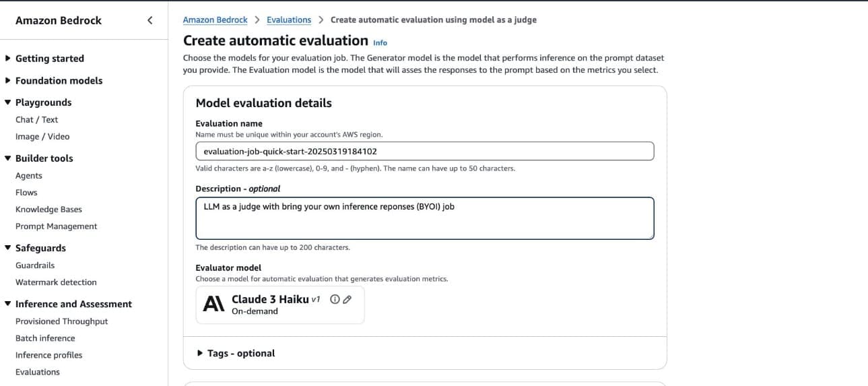Open the Info link beside the heading
Viewport: 868px width, 386px height.
pos(380,42)
